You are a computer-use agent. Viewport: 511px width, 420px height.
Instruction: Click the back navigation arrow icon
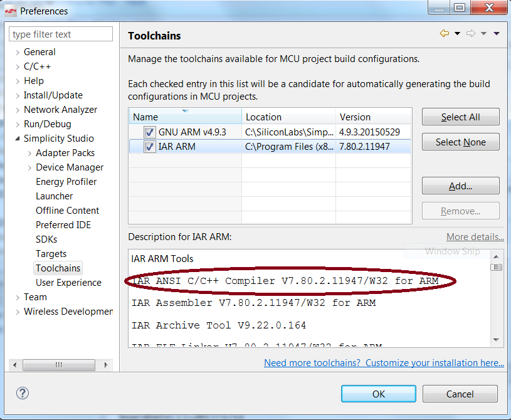pos(445,34)
